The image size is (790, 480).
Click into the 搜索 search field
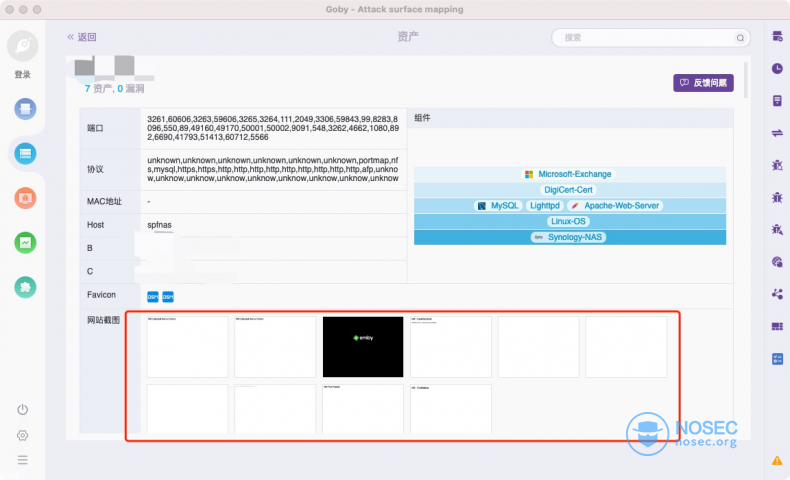650,37
